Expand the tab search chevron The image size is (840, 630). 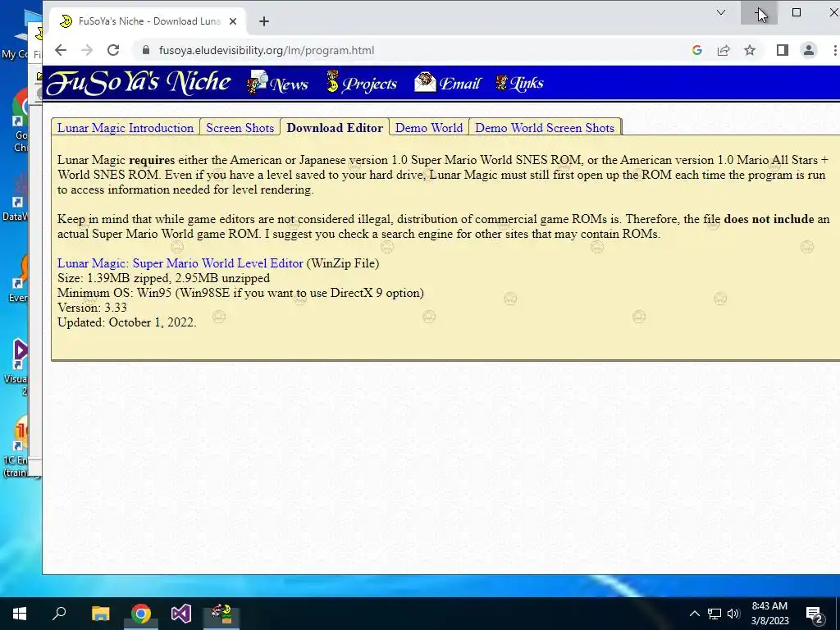tap(721, 12)
